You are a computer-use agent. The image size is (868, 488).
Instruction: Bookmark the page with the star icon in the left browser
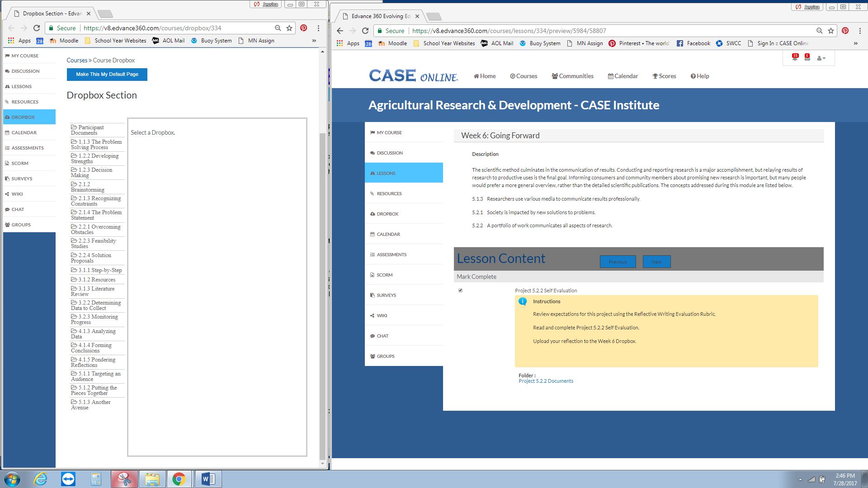(x=289, y=28)
